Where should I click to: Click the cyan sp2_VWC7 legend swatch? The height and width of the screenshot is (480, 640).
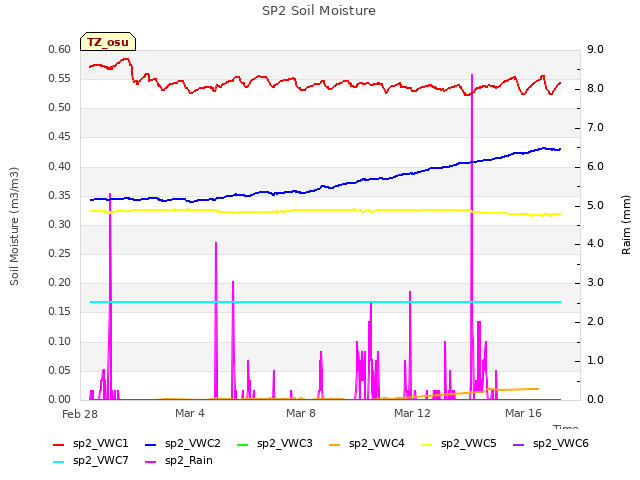coord(59,462)
